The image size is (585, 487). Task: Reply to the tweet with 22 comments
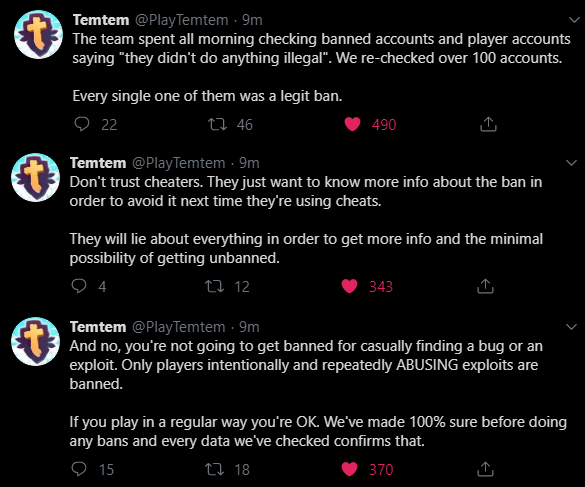tap(82, 124)
